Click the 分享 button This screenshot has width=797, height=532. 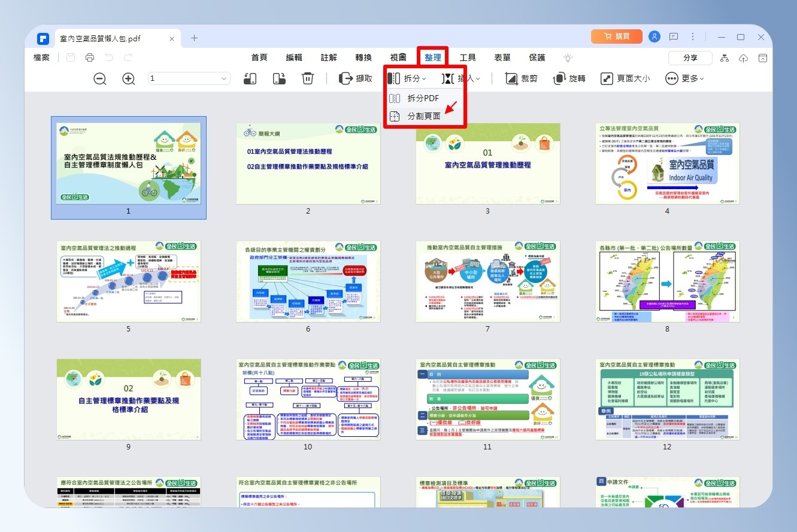[x=690, y=57]
